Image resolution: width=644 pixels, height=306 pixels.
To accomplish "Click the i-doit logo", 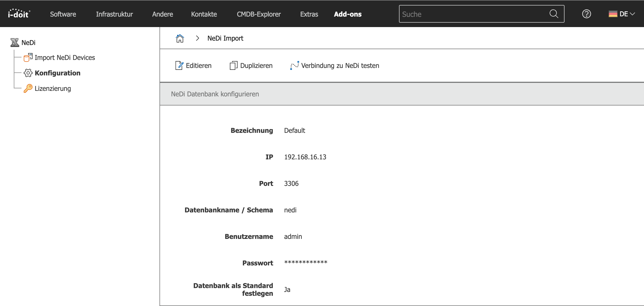I will pos(19,14).
